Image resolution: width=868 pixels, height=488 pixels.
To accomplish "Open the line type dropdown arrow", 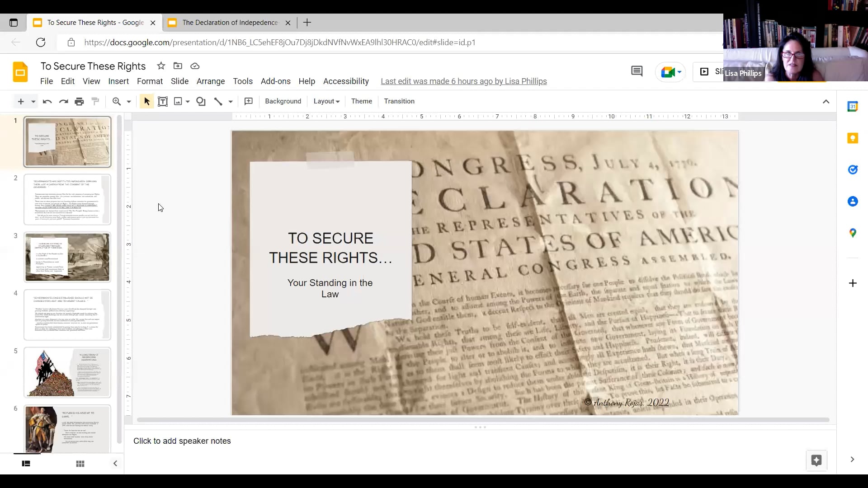I will tap(231, 102).
